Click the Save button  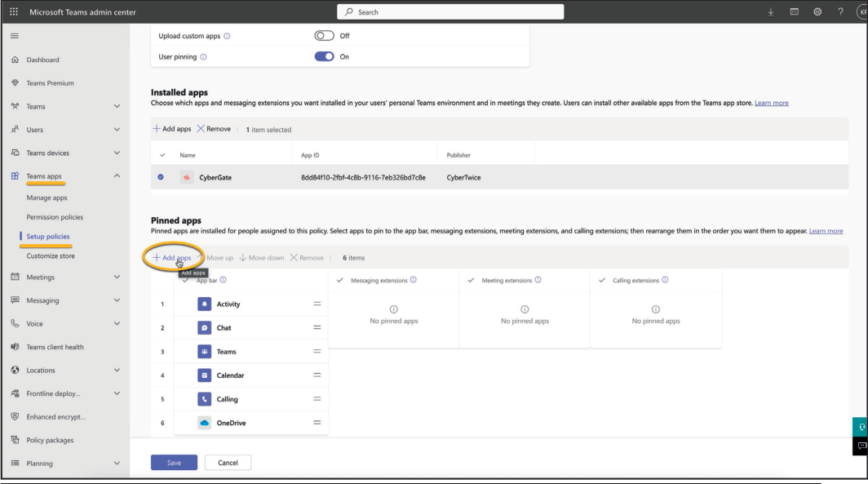click(x=174, y=462)
